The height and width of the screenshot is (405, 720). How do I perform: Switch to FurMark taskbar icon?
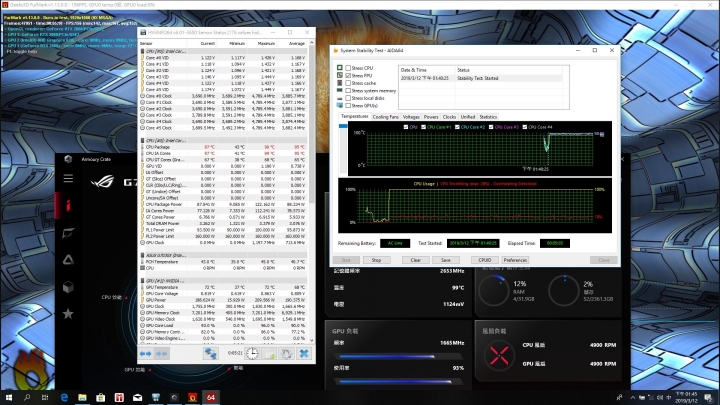192,397
